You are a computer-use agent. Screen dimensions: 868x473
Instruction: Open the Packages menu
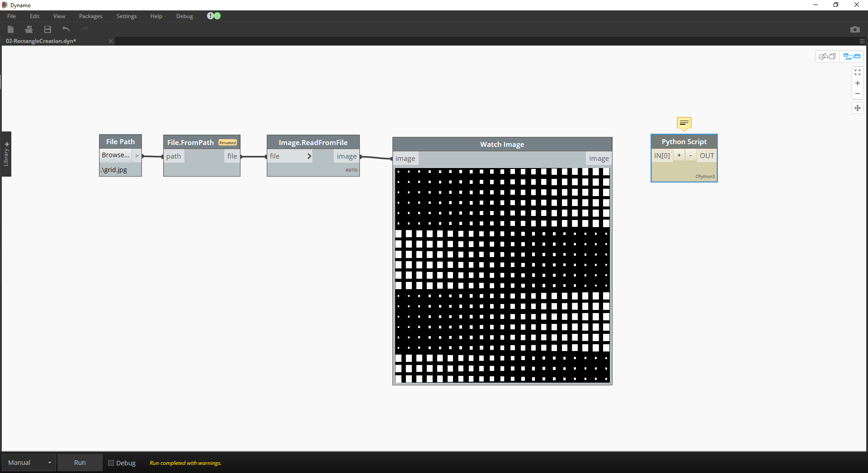(x=90, y=16)
